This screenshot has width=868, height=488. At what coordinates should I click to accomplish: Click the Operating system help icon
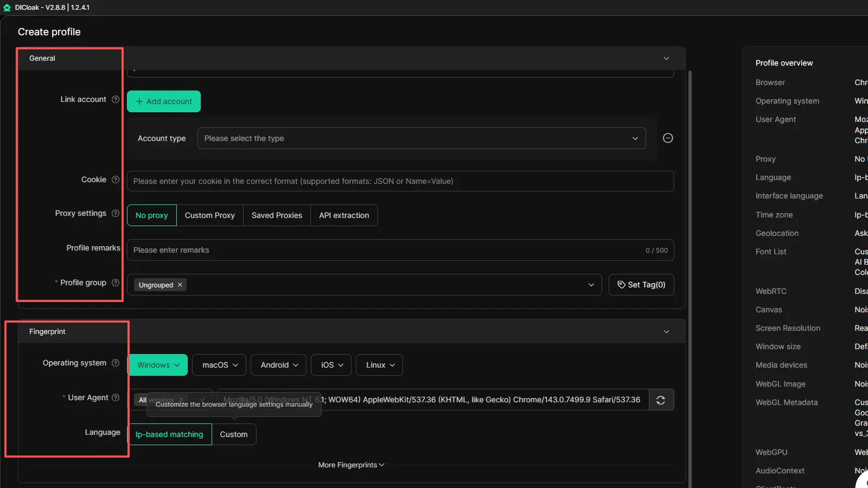tap(116, 363)
